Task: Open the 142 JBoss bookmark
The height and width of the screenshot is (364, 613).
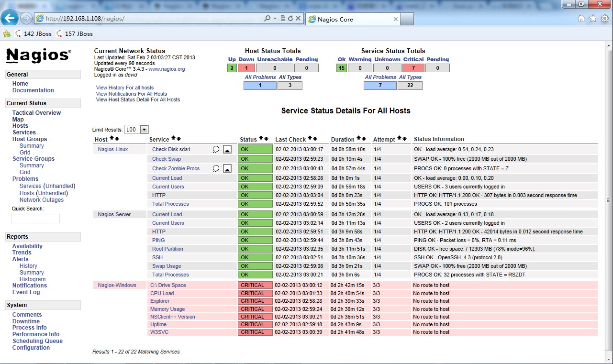Action: pos(33,34)
